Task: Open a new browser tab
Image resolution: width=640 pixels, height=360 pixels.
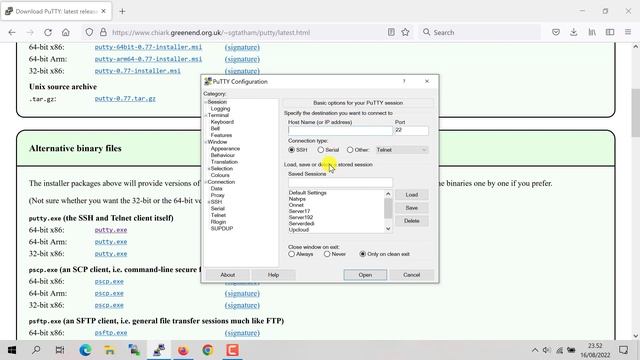Action: 122,11
